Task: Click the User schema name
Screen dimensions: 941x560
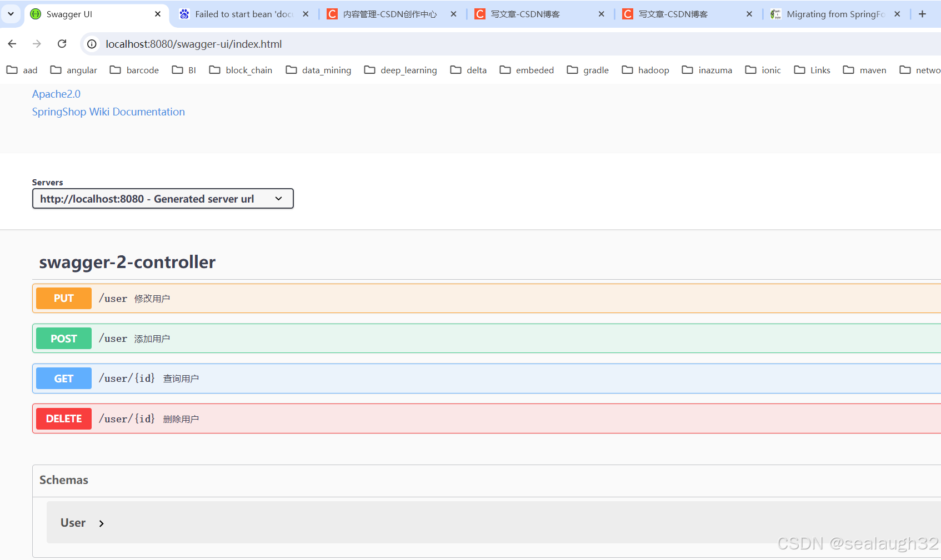Action: (x=73, y=523)
